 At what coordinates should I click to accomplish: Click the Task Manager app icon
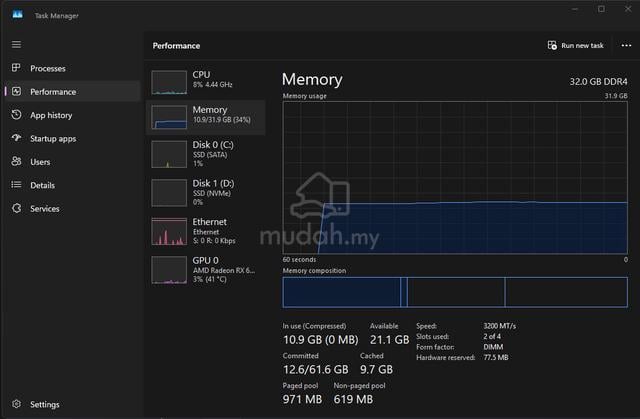pos(18,15)
